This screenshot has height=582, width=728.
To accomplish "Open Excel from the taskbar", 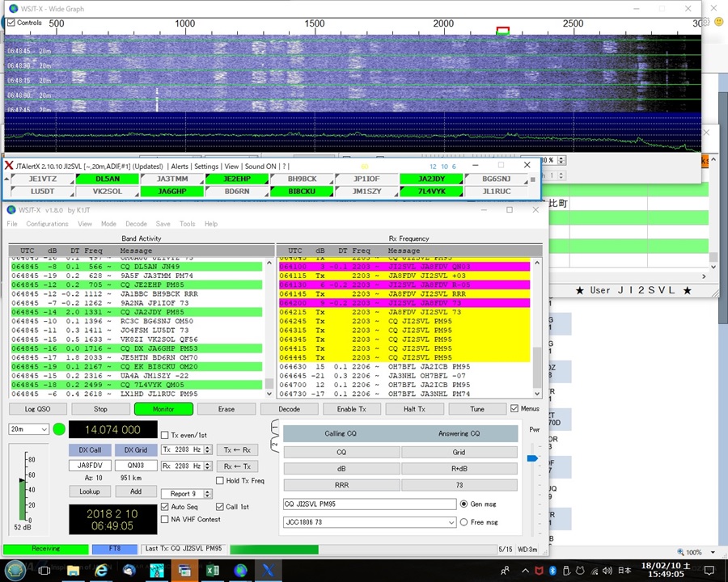I will coord(213,571).
